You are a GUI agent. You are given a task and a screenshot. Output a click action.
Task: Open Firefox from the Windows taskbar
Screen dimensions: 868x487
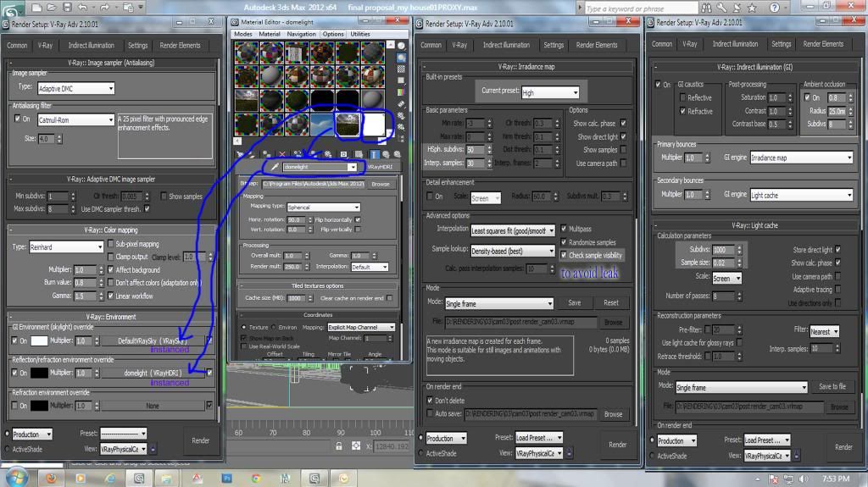tap(51, 478)
